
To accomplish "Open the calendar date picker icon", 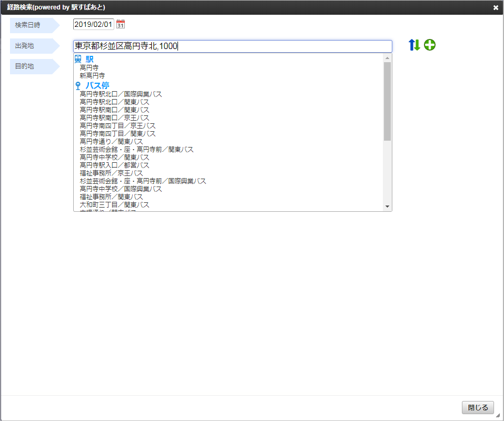I will point(121,24).
